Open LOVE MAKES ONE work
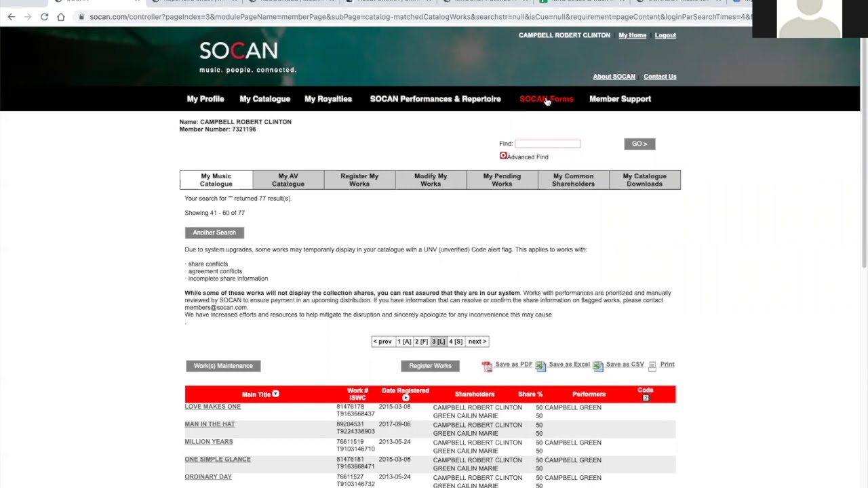 213,407
